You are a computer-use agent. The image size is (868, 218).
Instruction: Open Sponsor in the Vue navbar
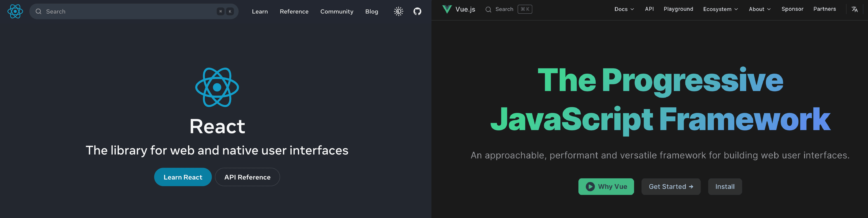click(x=792, y=9)
